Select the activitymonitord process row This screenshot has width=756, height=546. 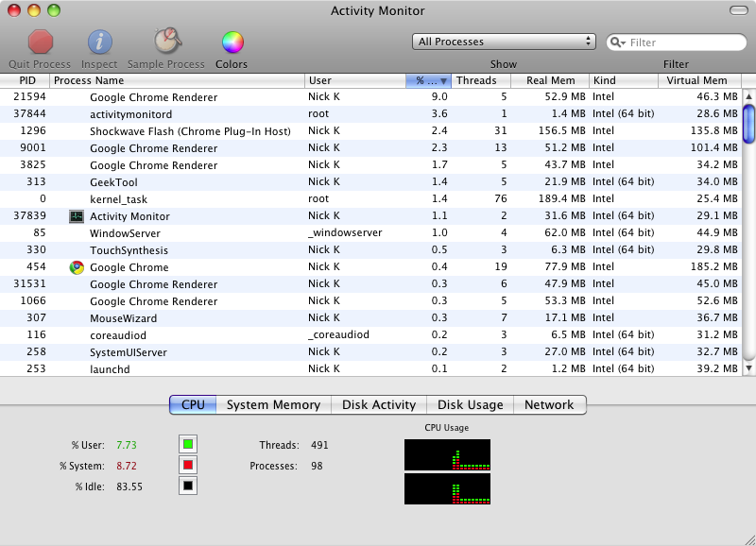[370, 114]
